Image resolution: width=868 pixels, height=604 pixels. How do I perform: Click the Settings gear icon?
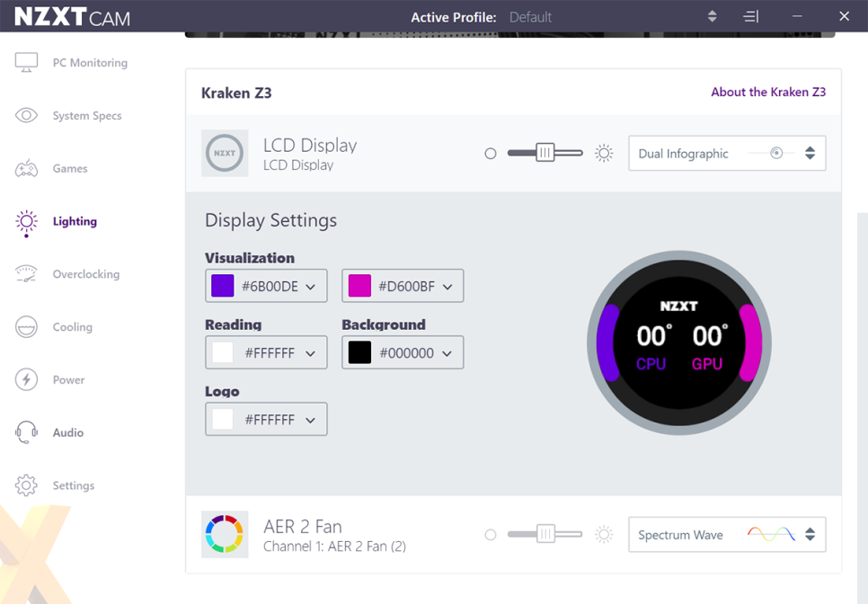coord(26,485)
